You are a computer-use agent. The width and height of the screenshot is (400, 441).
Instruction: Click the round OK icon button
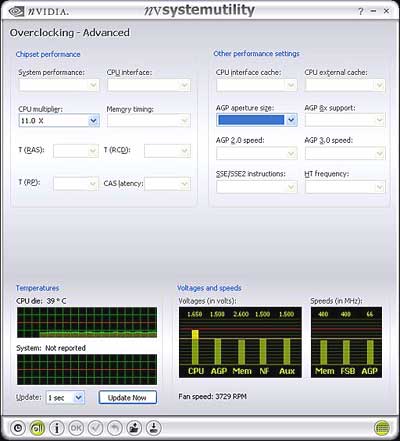76,428
